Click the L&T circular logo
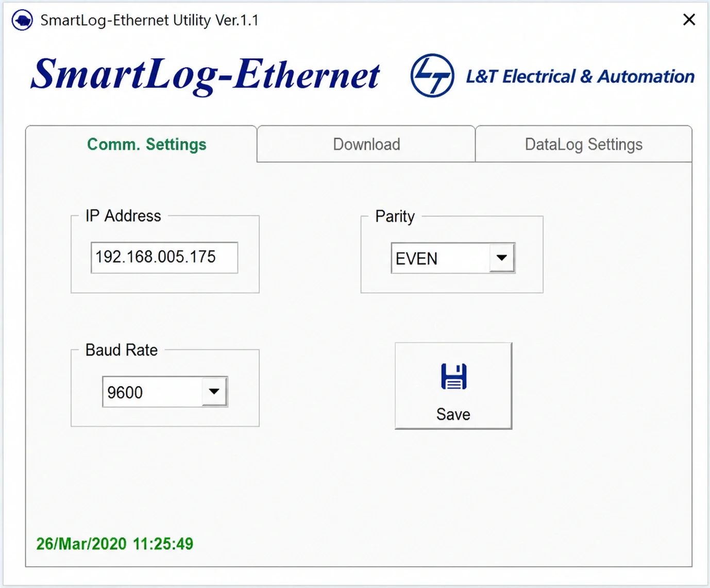The height and width of the screenshot is (588, 710). 432,76
